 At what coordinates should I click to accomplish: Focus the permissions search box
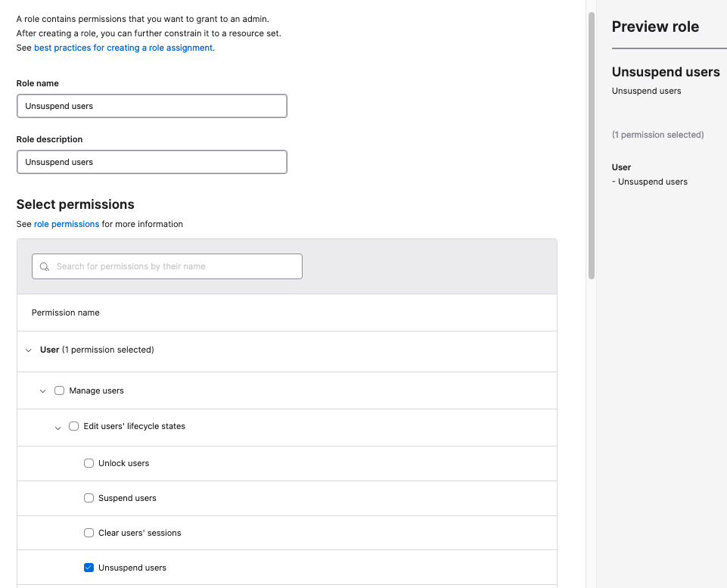pos(174,266)
